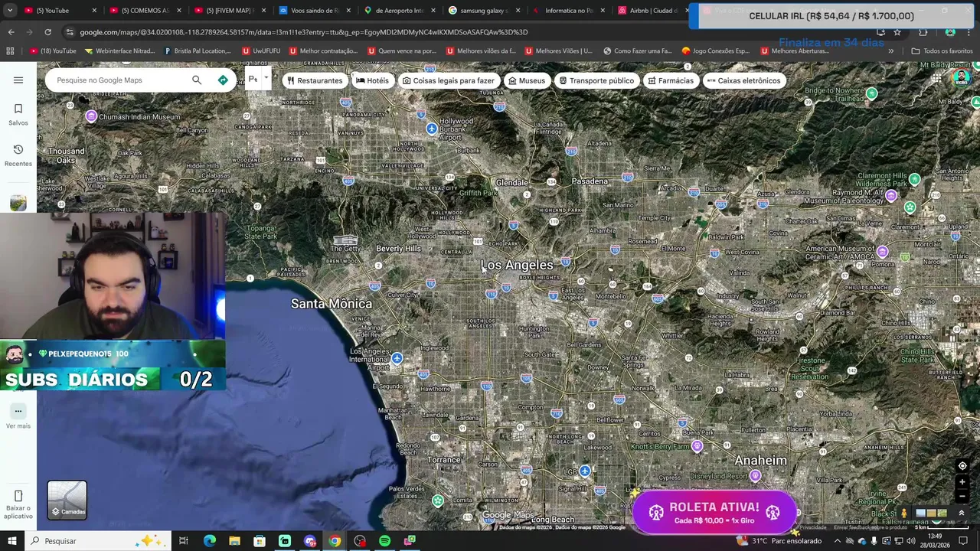The width and height of the screenshot is (980, 551).
Task: Select the Farmácias category chip
Action: pyautogui.click(x=671, y=80)
